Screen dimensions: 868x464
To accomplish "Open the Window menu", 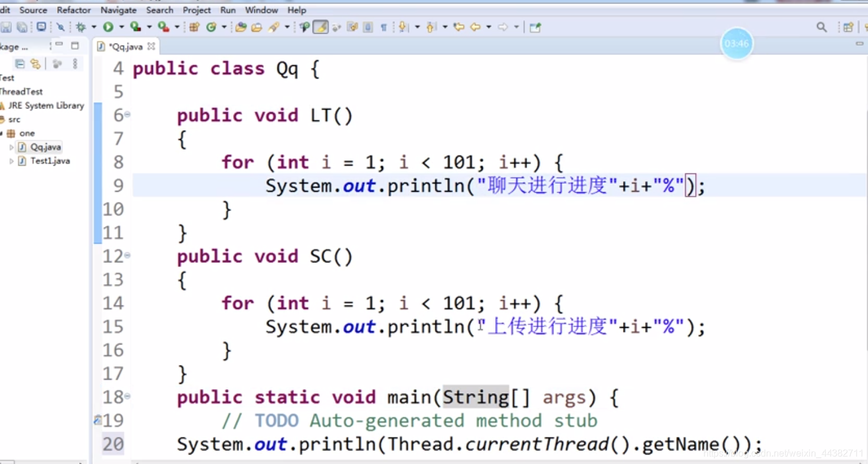I will coord(261,10).
